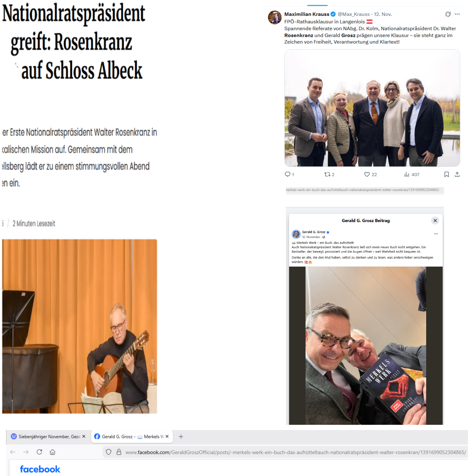View tweet analytics showing 407
The width and height of the screenshot is (476, 476).
click(x=412, y=174)
